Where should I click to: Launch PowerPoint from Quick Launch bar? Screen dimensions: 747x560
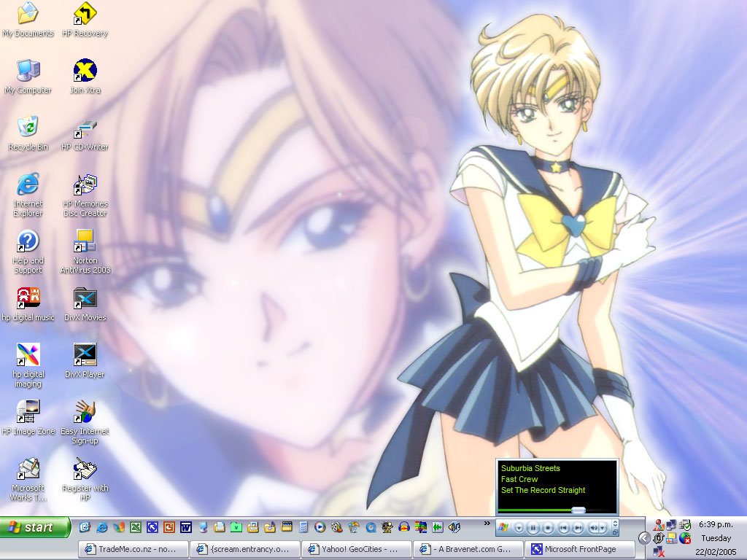(x=169, y=527)
